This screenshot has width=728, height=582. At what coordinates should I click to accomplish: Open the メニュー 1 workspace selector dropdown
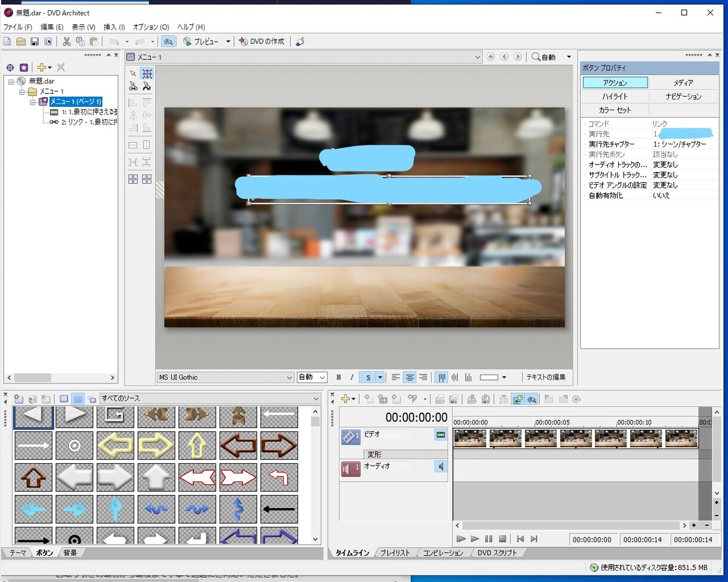(477, 57)
